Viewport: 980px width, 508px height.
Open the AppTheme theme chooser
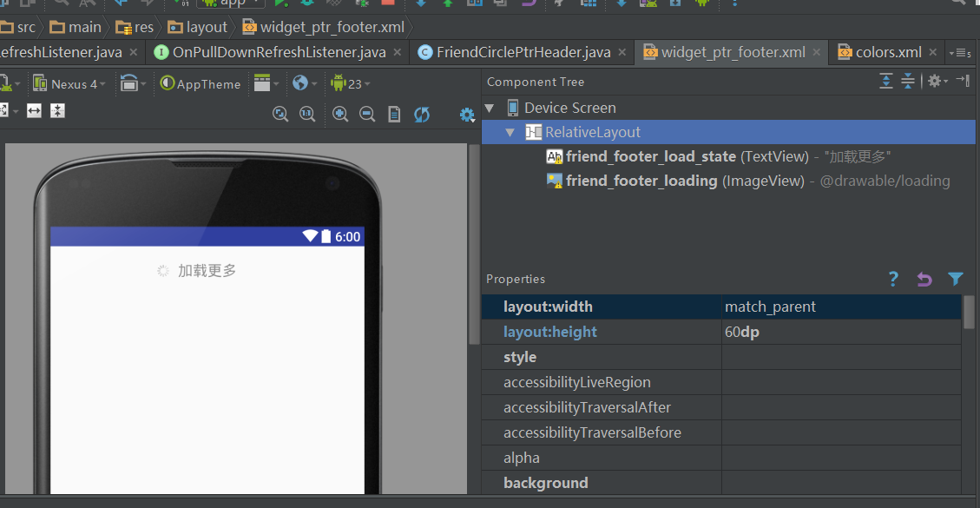coord(201,84)
